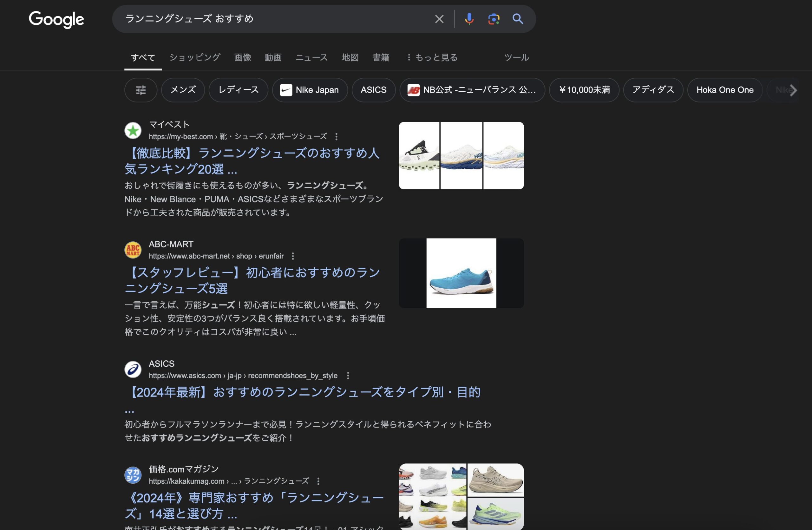
Task: Open the 《2024年》専門家おすすめ result title
Action: [254, 506]
